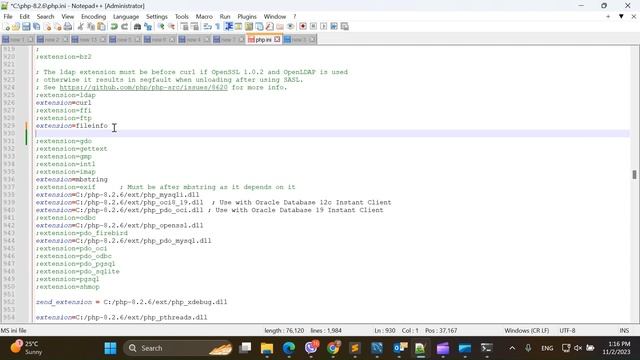The height and width of the screenshot is (360, 640).
Task: Click Windows (CR LF) in status bar
Action: click(x=527, y=331)
